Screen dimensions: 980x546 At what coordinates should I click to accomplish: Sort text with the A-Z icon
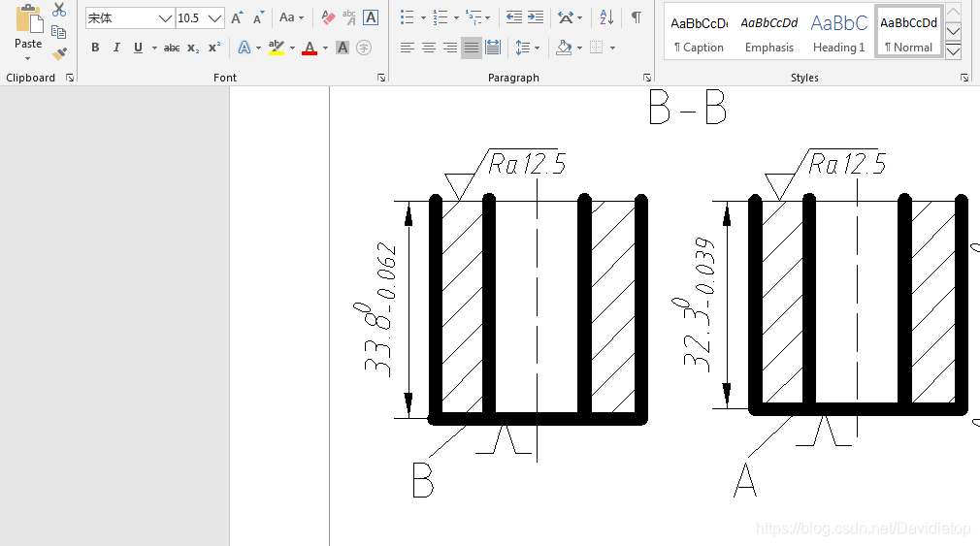tap(606, 17)
